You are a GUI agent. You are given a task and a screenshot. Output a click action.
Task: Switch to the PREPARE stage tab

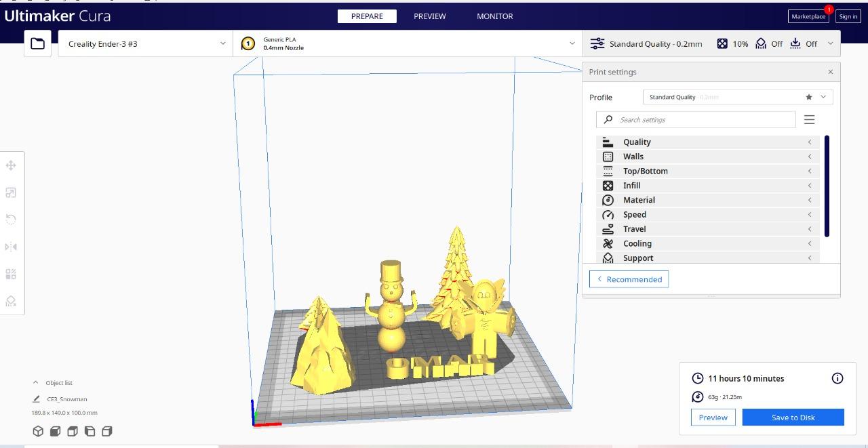[x=367, y=16]
